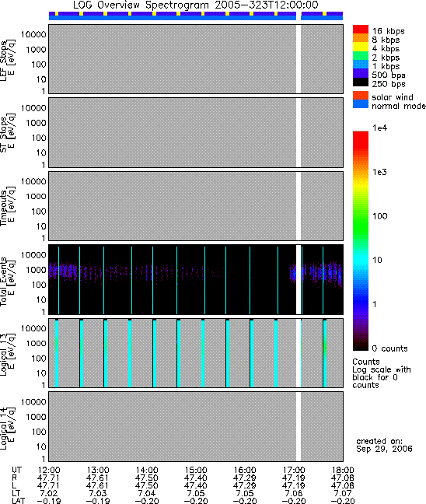Click the '1e4' color bar label
Viewport: 426px width, 504px height.
[x=379, y=128]
